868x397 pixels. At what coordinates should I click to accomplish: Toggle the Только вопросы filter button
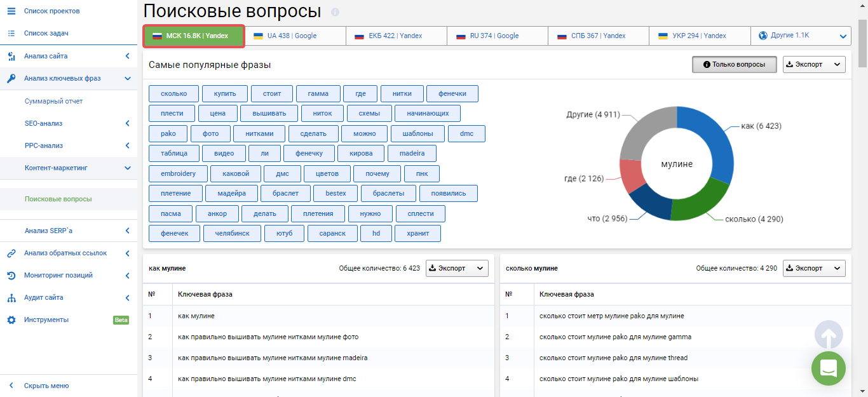tap(734, 64)
